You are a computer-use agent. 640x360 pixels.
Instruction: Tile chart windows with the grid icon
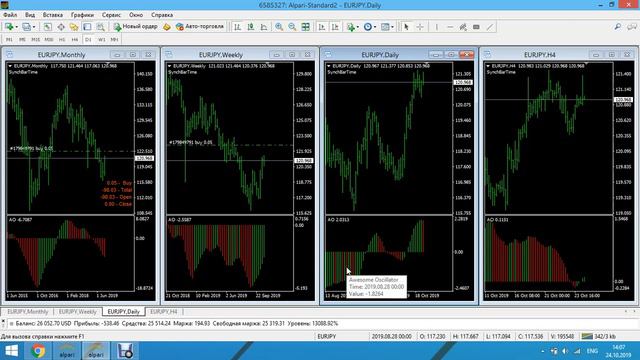(x=306, y=27)
